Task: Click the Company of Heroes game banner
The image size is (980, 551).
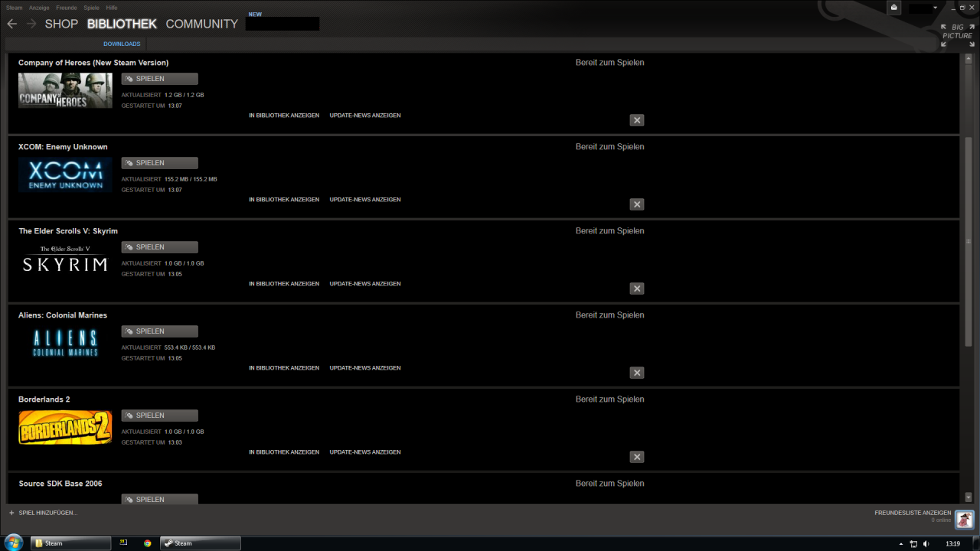Action: click(65, 90)
